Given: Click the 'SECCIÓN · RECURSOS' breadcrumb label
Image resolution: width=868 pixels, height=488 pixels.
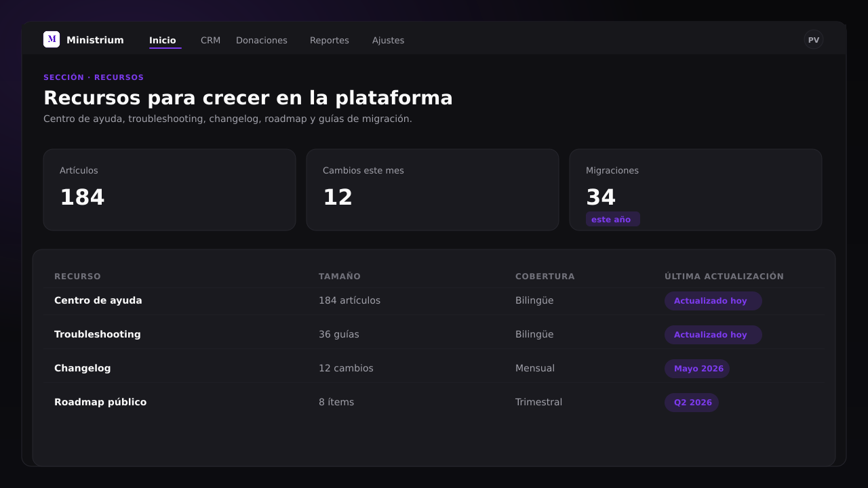Looking at the screenshot, I should (94, 77).
